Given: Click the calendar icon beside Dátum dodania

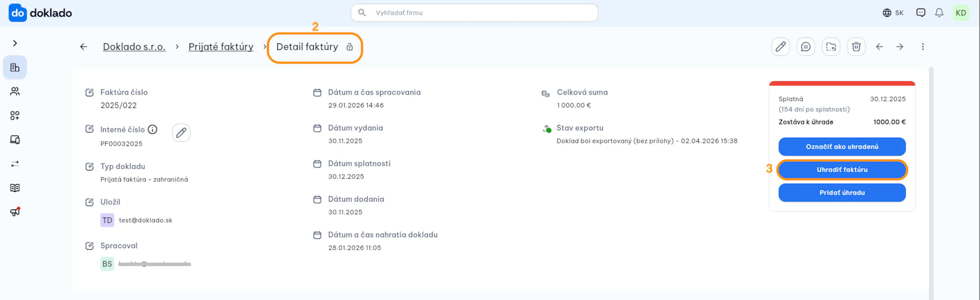Looking at the screenshot, I should point(317,200).
